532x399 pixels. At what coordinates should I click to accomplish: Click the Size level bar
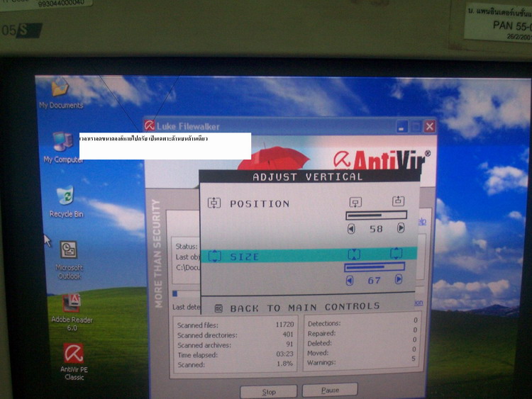[x=375, y=266]
